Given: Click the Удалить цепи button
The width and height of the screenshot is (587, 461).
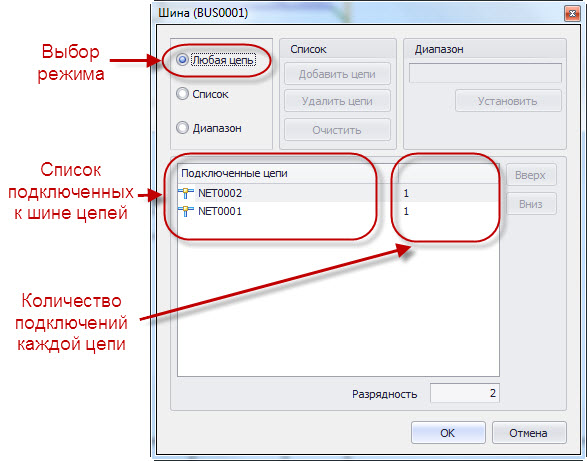Looking at the screenshot, I should 337,101.
